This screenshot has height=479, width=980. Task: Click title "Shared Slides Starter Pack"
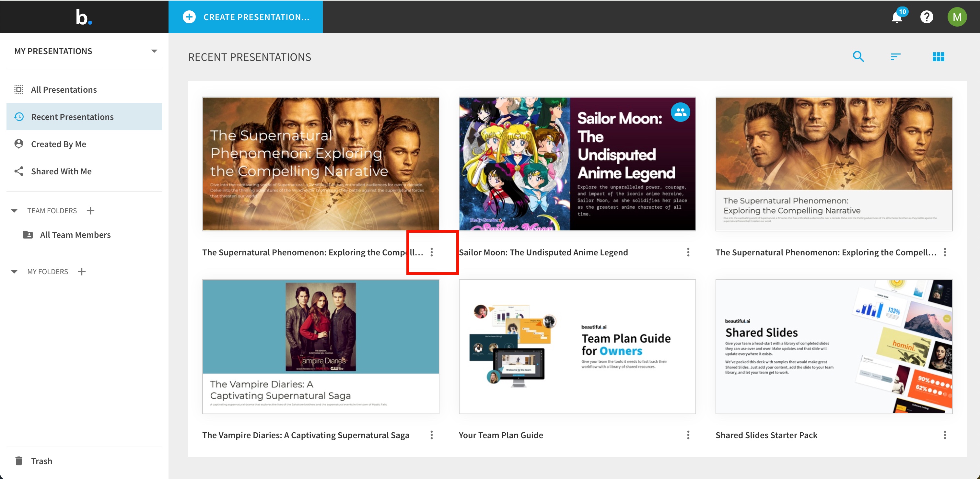point(766,435)
